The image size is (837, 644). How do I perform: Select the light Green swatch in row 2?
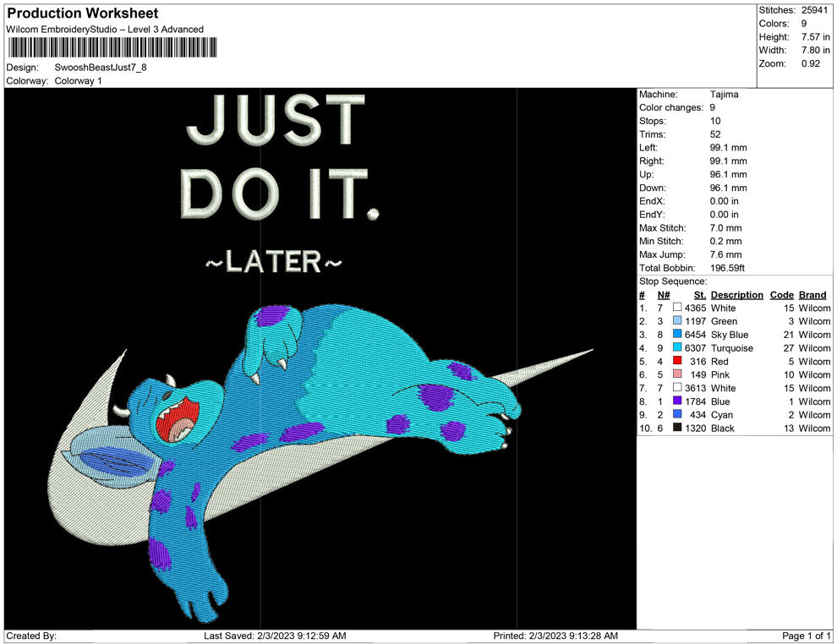click(677, 321)
